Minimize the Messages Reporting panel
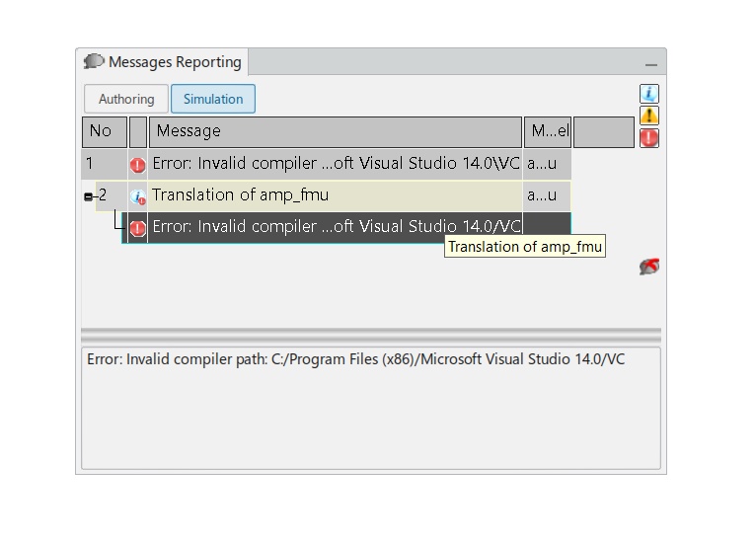The height and width of the screenshot is (541, 756). click(650, 64)
